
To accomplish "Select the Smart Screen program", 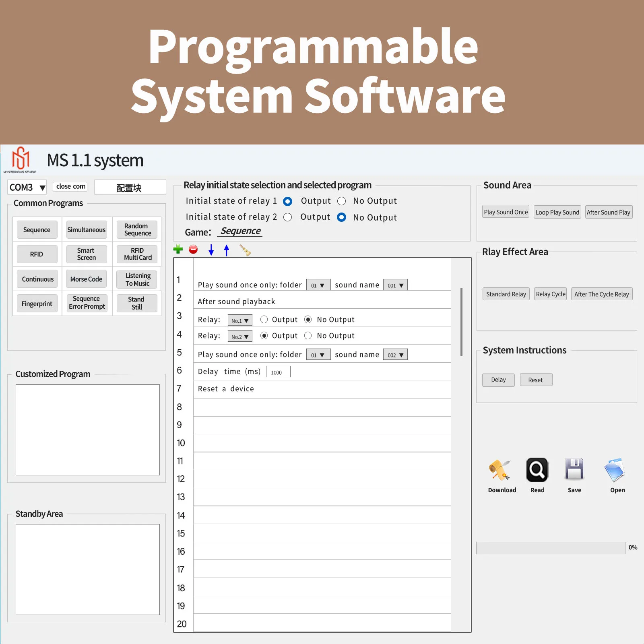I will point(87,254).
